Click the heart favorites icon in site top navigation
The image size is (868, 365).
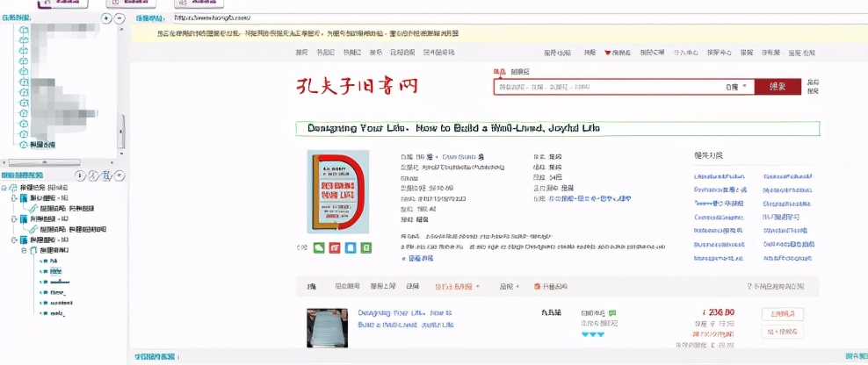(x=607, y=54)
